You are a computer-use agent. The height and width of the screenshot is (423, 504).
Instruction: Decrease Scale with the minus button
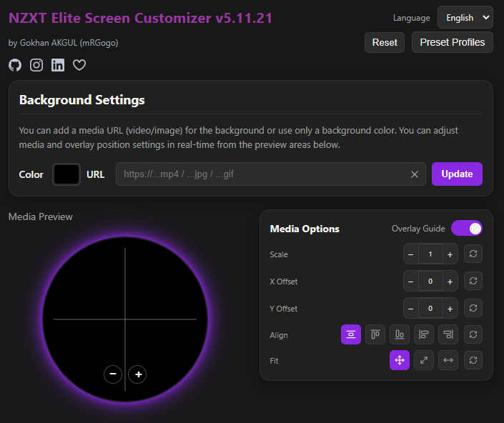[x=411, y=254]
